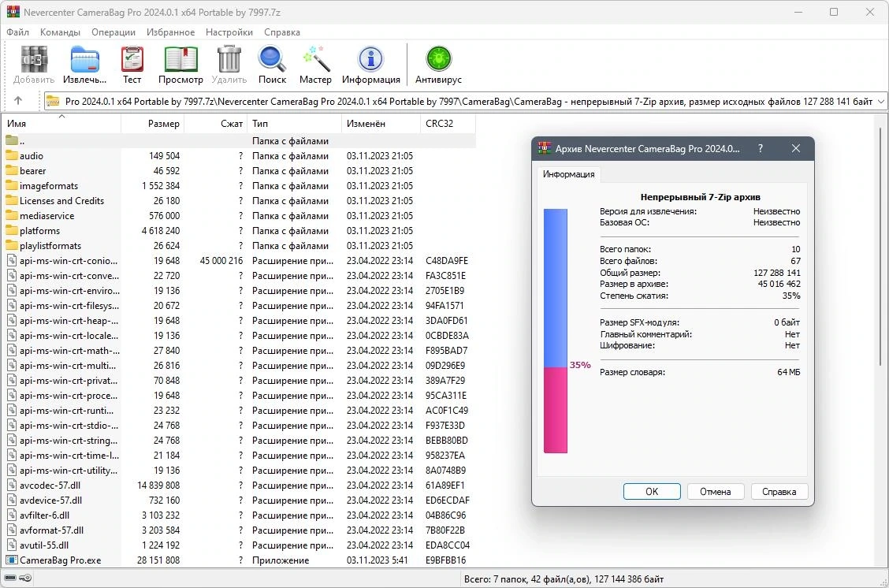Go up one folder level arrow

[18, 101]
